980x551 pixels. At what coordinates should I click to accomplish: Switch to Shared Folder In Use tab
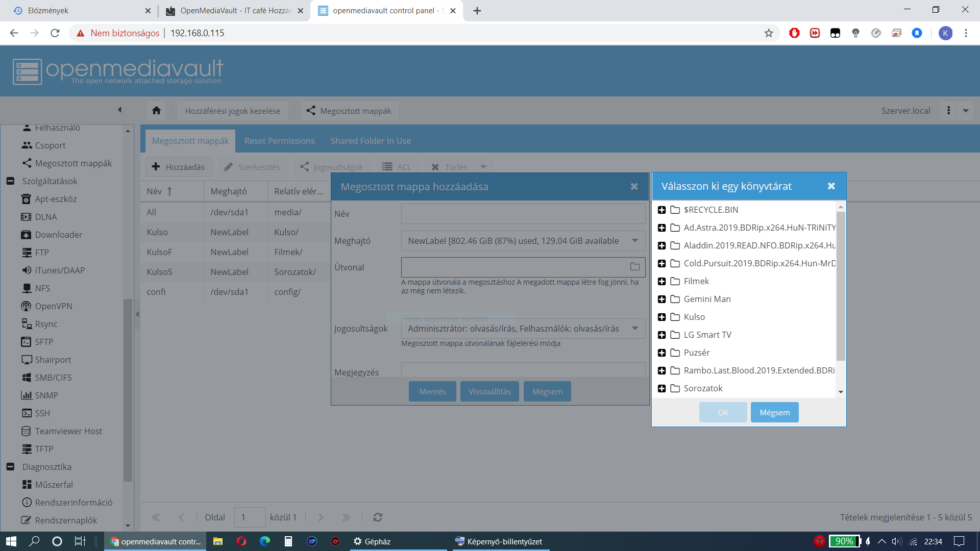point(371,141)
